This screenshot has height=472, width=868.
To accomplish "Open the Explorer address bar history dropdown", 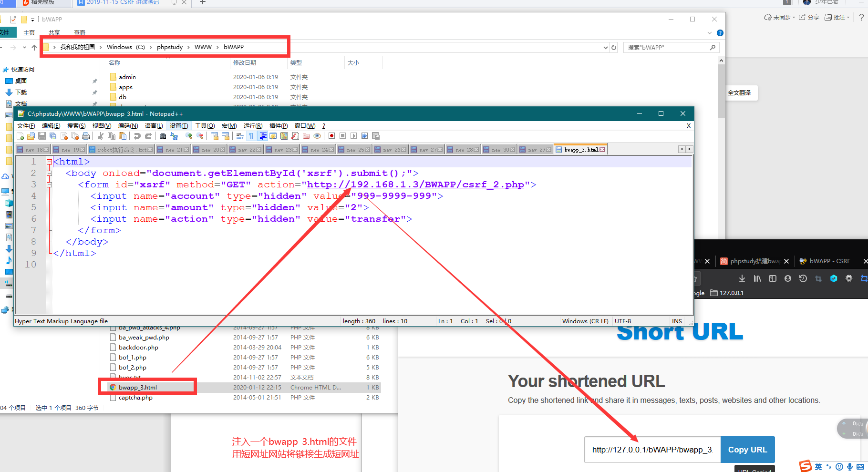I will pos(605,47).
